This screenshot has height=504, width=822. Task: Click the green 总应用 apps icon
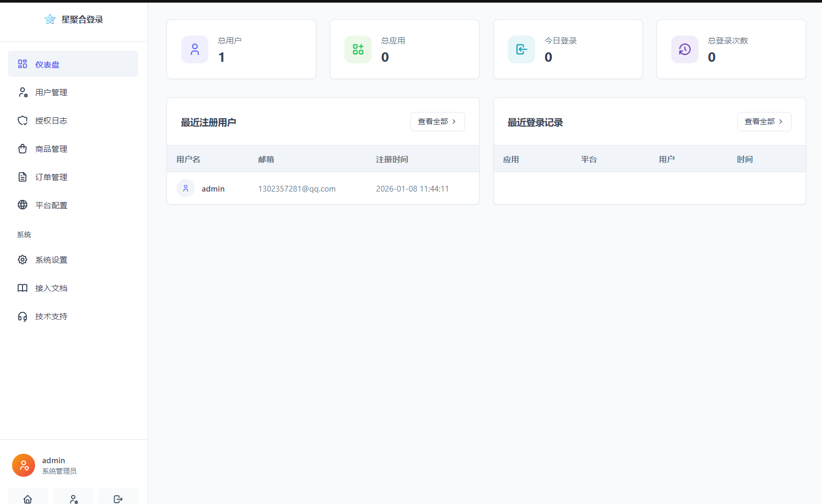358,49
